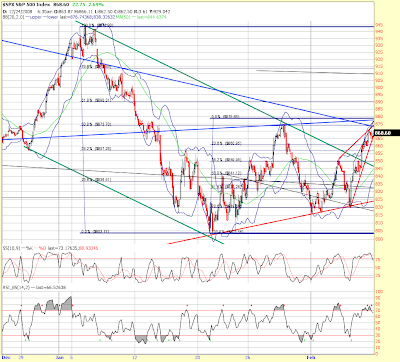Click the "825" price axis label
Screen dimensions: 400x362
point(379,199)
